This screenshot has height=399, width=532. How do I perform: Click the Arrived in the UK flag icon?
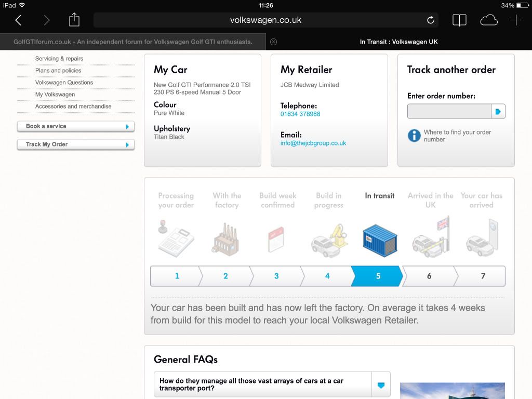tap(431, 237)
